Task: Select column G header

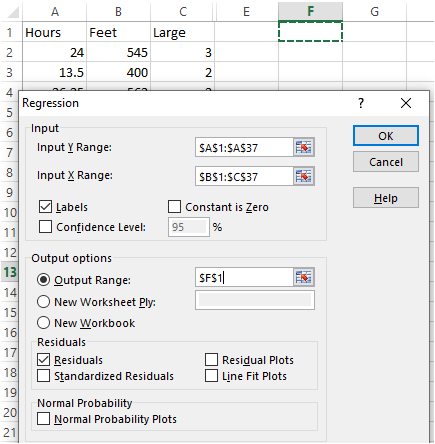Action: (x=374, y=12)
